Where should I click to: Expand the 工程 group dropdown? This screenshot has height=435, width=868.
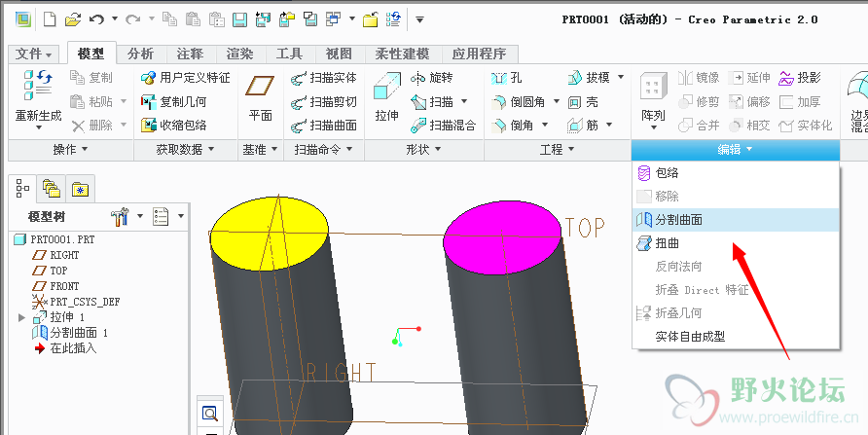tap(557, 150)
